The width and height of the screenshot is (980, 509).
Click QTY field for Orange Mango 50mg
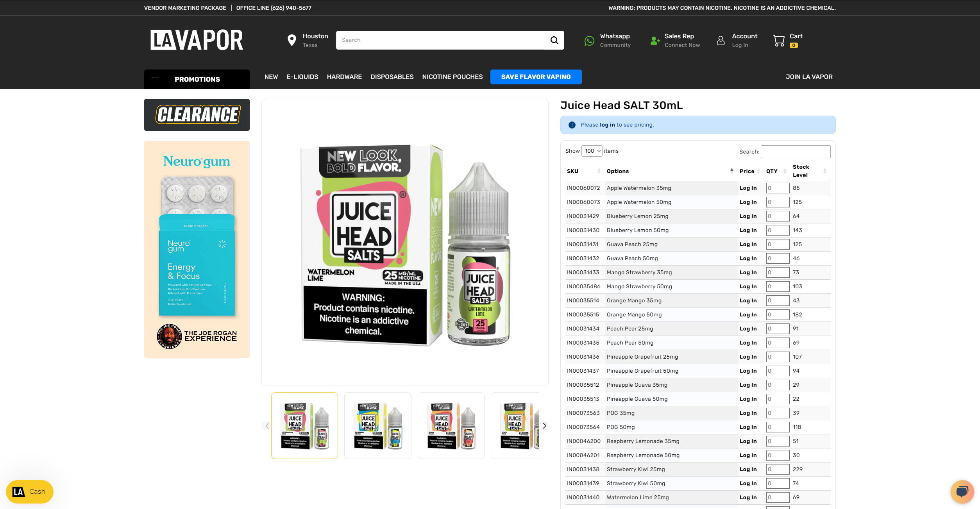pos(778,315)
